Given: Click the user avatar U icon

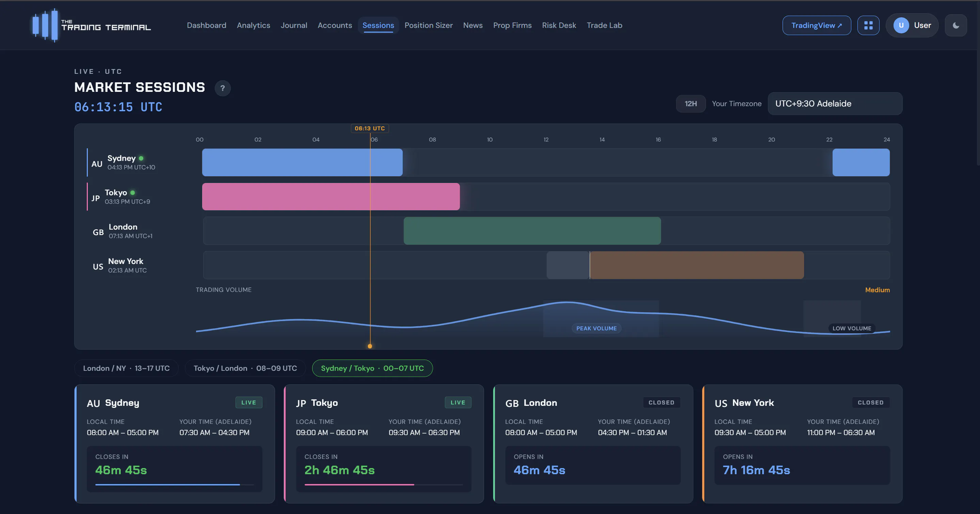Looking at the screenshot, I should (x=901, y=25).
